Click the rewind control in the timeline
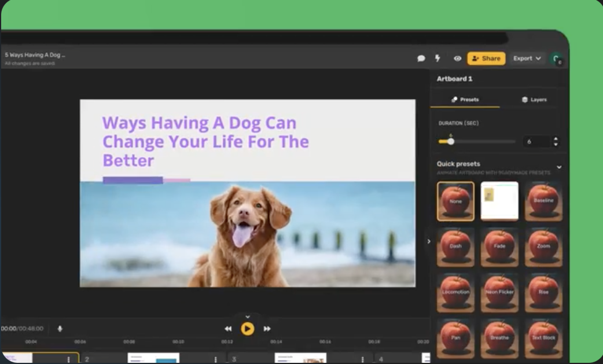The height and width of the screenshot is (364, 603). coord(228,328)
